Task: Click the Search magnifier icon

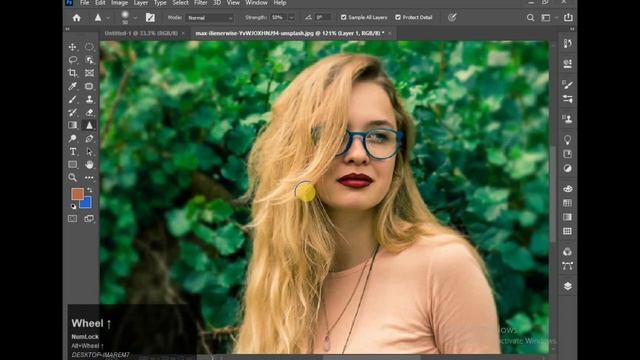Action: 530,18
